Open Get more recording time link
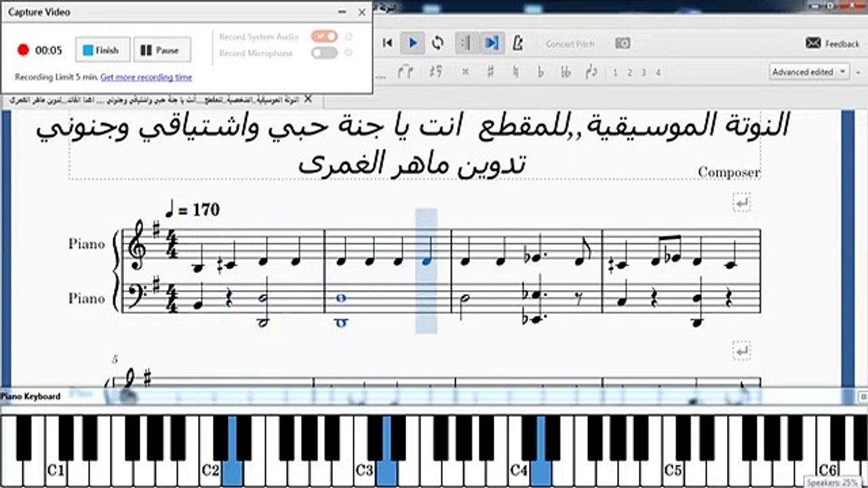The width and height of the screenshot is (868, 488). pyautogui.click(x=146, y=77)
